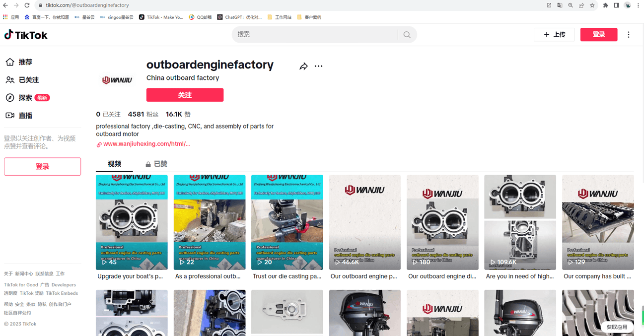Open video thumbnail with 46.6K plays
644x336 pixels.
tap(365, 222)
